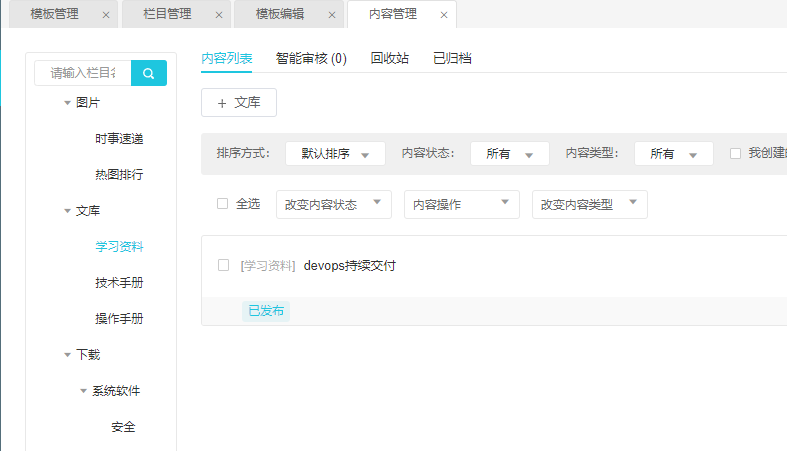Open the 默认排序 sort dropdown
This screenshot has width=787, height=451.
[x=335, y=154]
